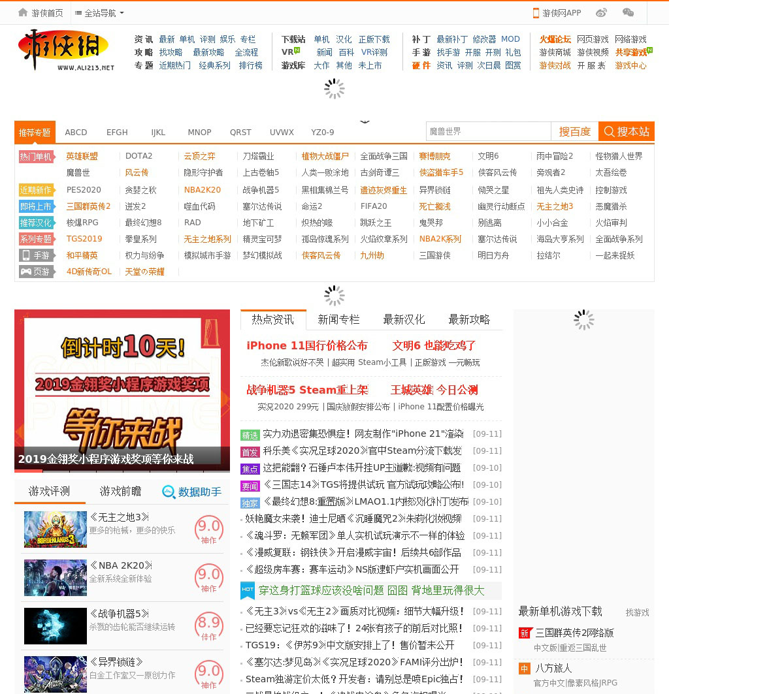784x694 pixels.
Task: Open the 找游戏 link
Action: [x=638, y=612]
